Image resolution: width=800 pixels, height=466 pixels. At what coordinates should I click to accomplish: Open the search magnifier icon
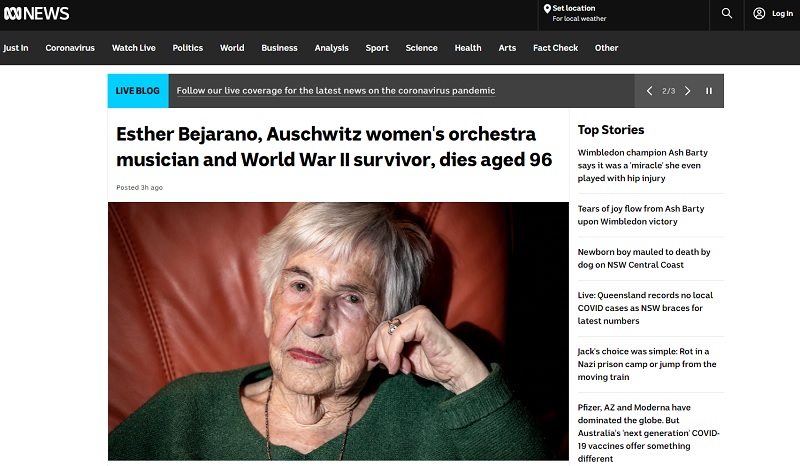tap(727, 13)
